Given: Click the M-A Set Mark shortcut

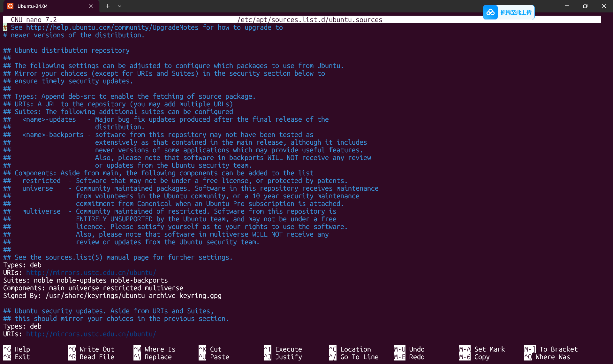Looking at the screenshot, I should coord(482,349).
